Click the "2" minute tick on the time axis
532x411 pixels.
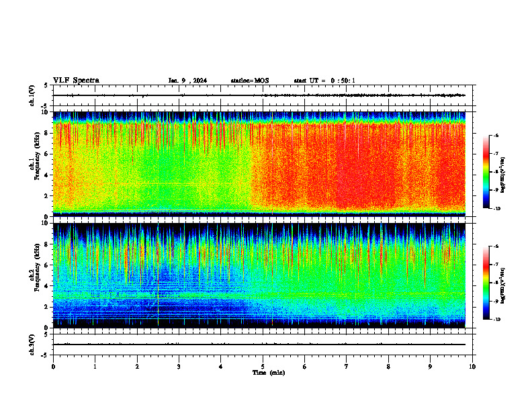pos(137,367)
